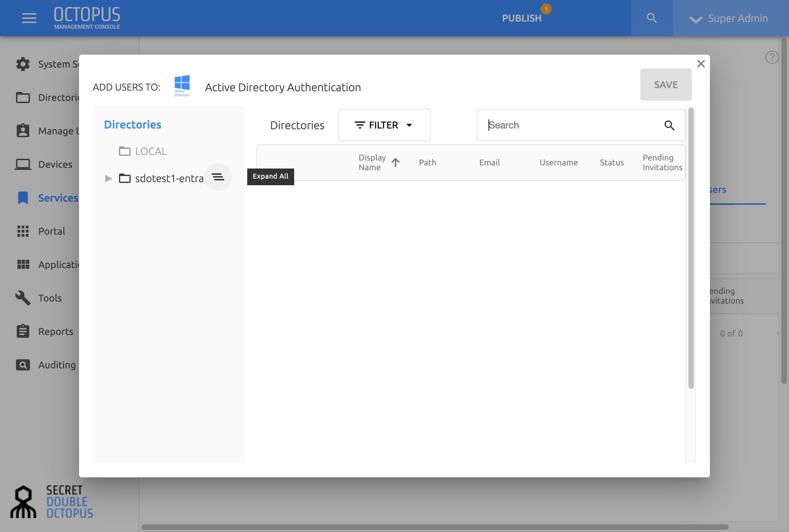Viewport: 789px width, 532px height.
Task: Select Reports menu label
Action: [x=56, y=331]
